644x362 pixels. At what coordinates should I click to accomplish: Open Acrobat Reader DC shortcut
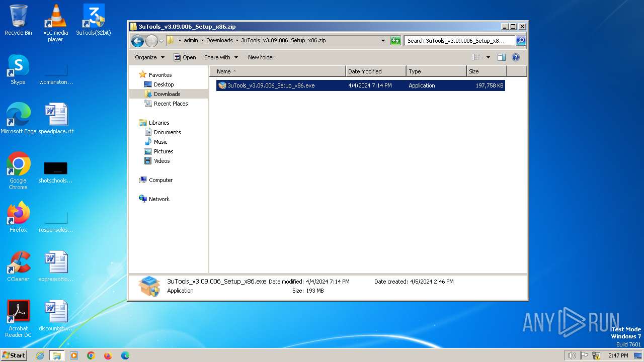18,319
